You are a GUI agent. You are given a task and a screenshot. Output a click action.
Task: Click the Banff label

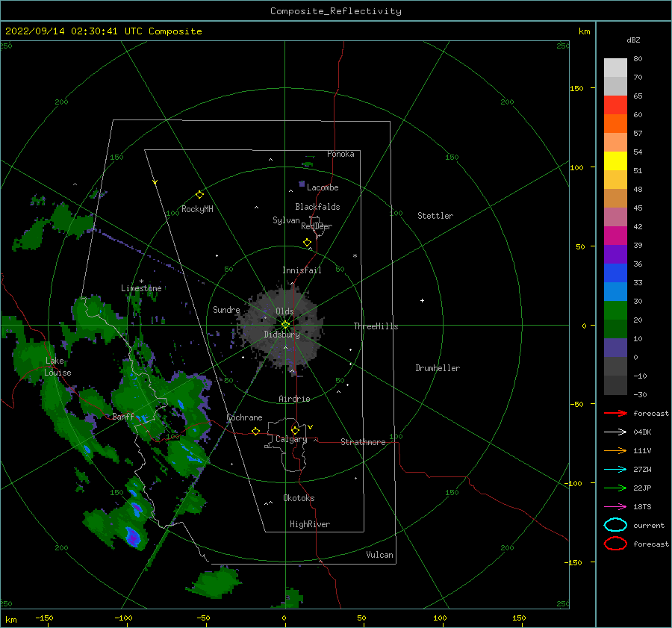click(x=123, y=417)
